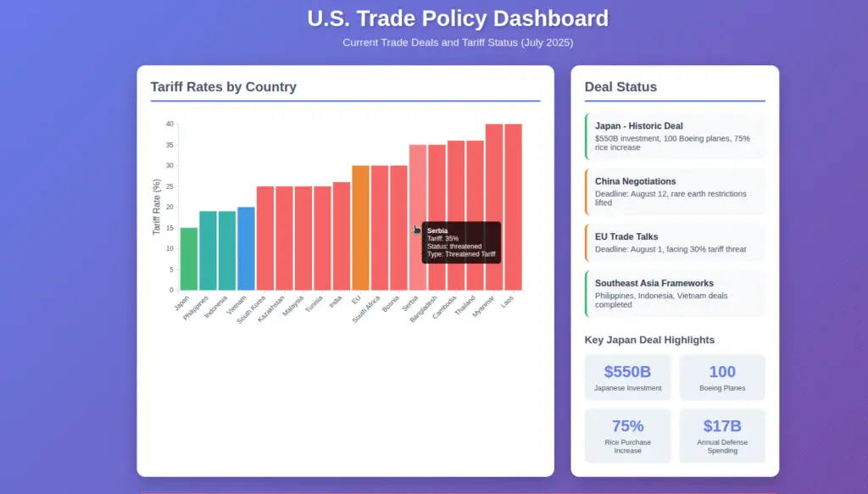Select the Laos bar at chart's end
This screenshot has width=868, height=494.
coord(513,208)
